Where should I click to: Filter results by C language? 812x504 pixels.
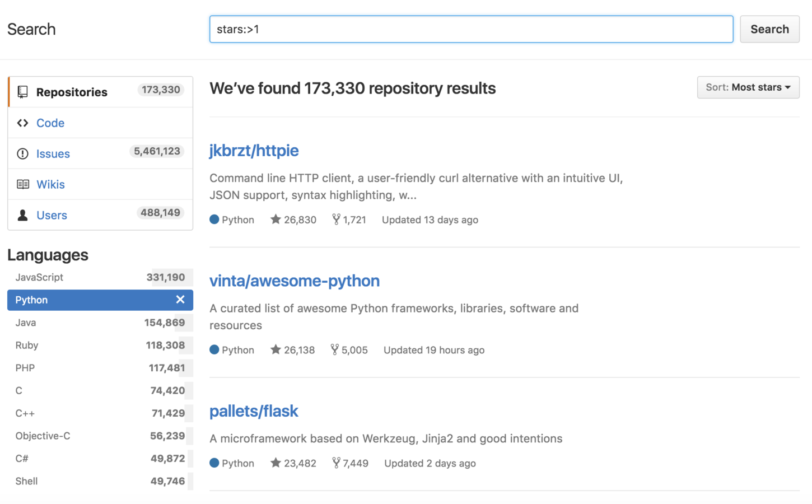[100, 390]
